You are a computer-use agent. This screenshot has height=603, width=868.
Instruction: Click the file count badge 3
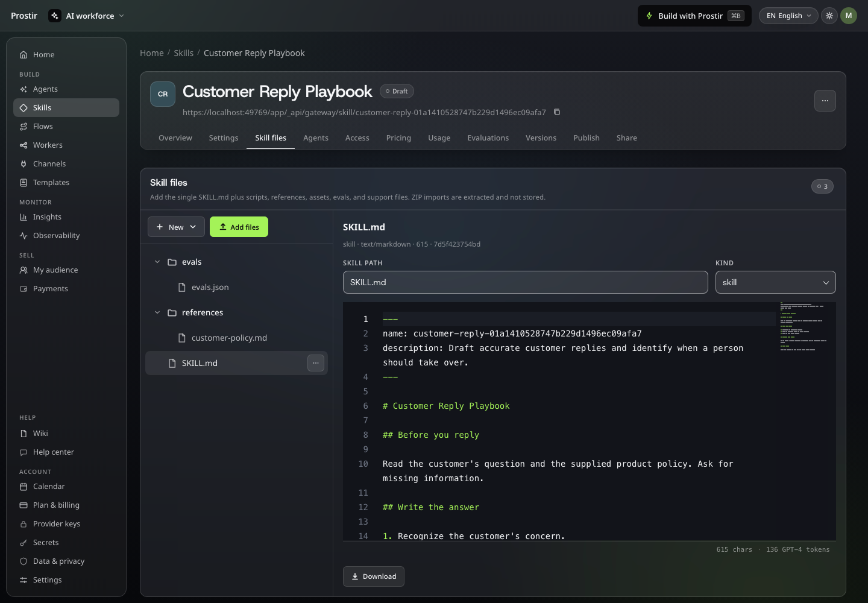click(x=822, y=186)
